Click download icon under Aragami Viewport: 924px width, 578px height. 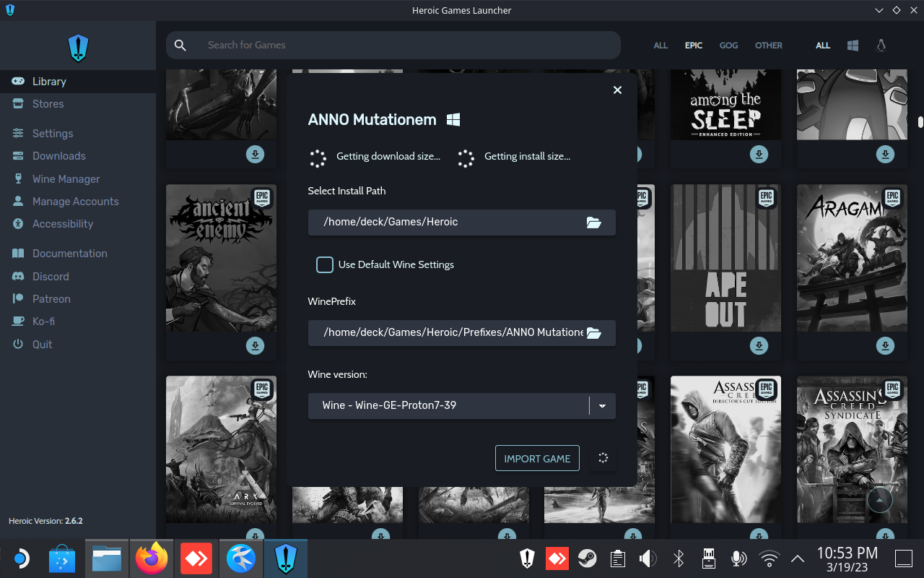(x=885, y=346)
